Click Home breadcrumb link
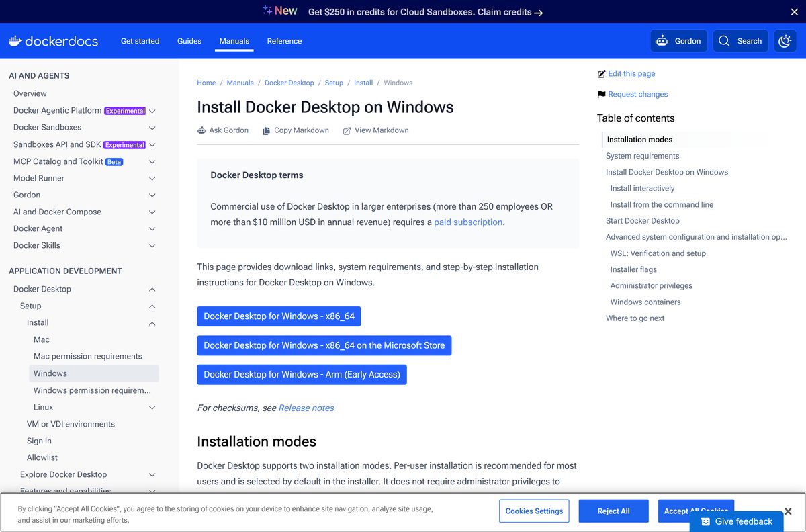 coord(206,83)
